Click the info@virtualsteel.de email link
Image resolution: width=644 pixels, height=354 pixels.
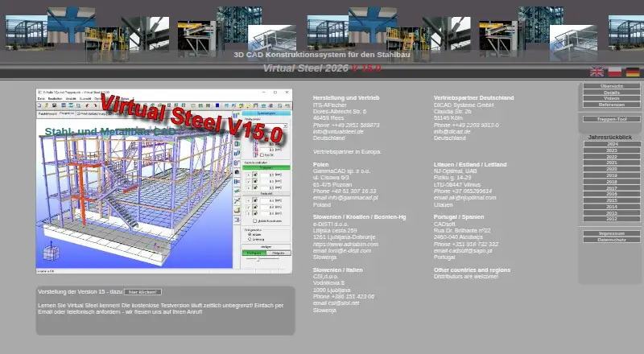point(338,131)
